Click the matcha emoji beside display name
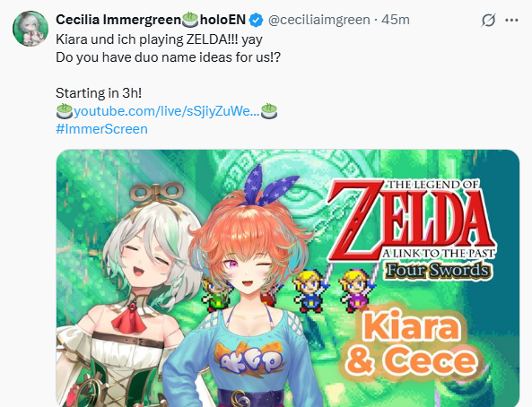 click(x=190, y=20)
